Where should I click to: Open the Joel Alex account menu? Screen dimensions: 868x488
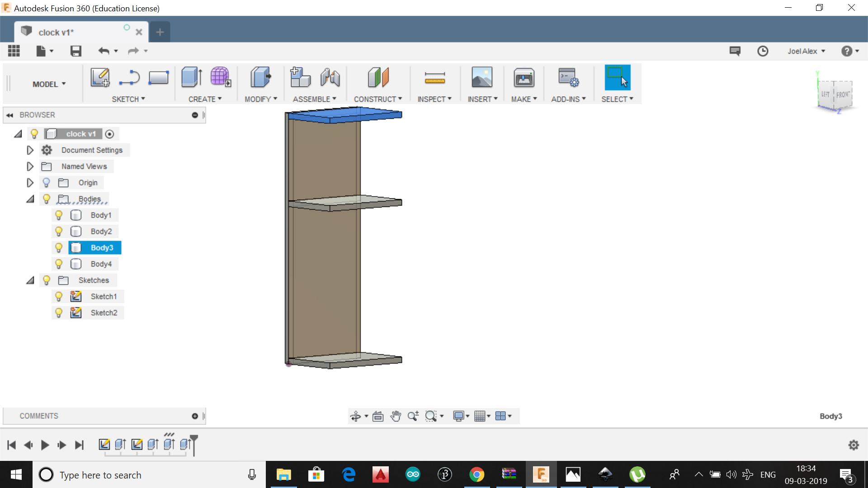click(806, 51)
